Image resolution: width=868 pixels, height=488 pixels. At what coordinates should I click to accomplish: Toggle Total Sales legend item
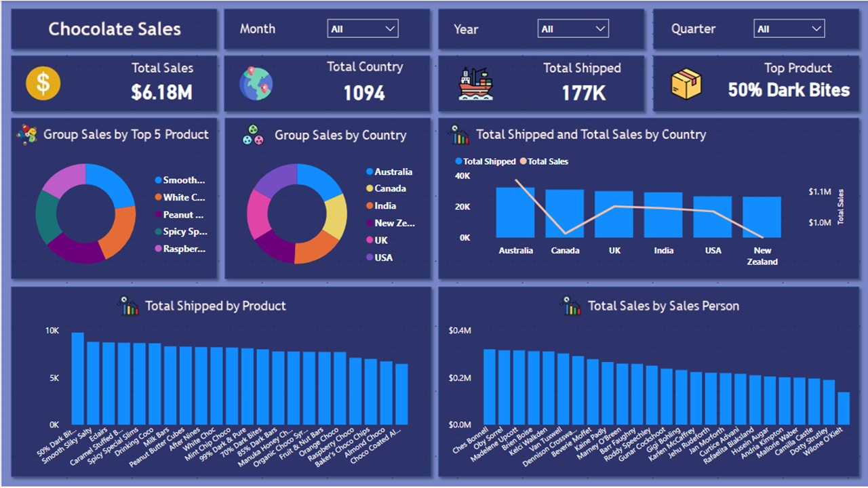pos(544,161)
